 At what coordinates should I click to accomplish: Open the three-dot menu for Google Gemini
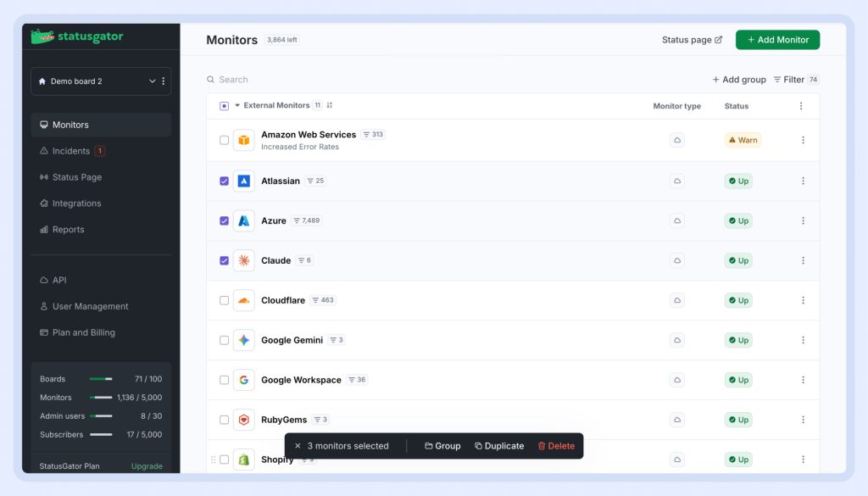pyautogui.click(x=804, y=341)
